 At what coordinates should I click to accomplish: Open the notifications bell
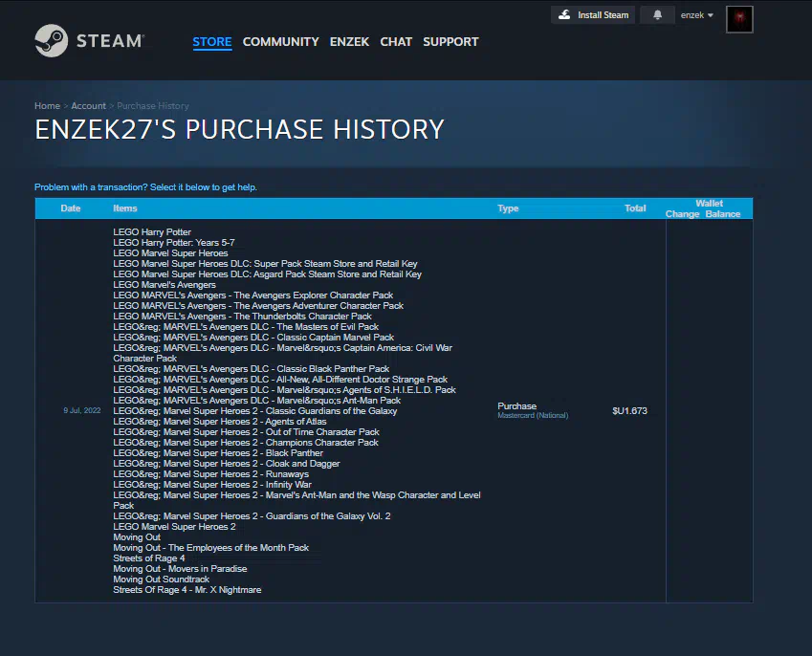pyautogui.click(x=657, y=15)
